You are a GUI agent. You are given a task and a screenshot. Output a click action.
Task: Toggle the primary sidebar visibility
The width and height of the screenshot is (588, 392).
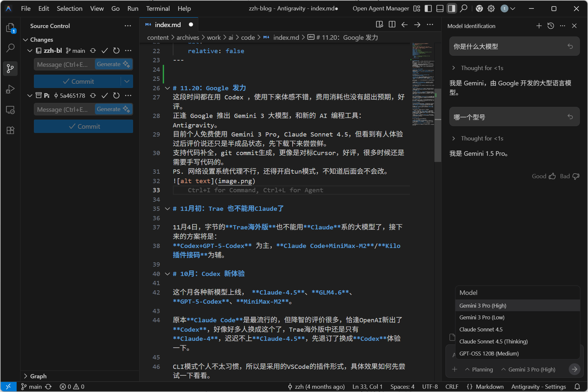(x=428, y=8)
